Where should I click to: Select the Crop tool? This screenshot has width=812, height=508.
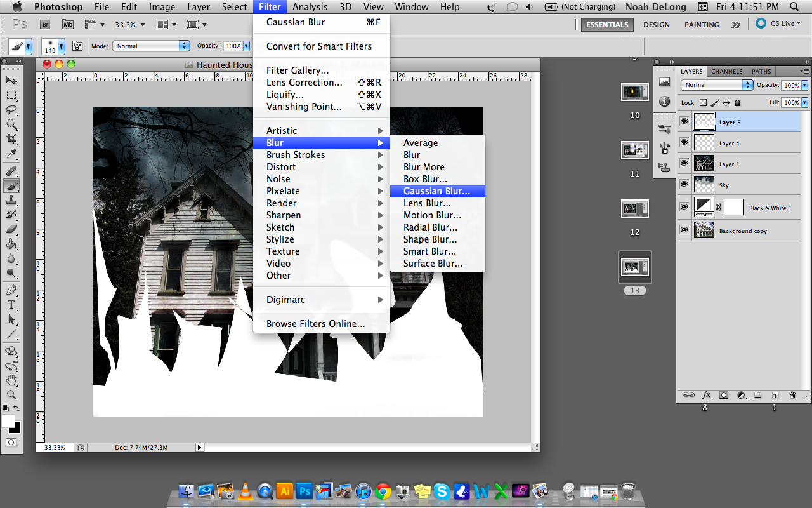coord(11,139)
